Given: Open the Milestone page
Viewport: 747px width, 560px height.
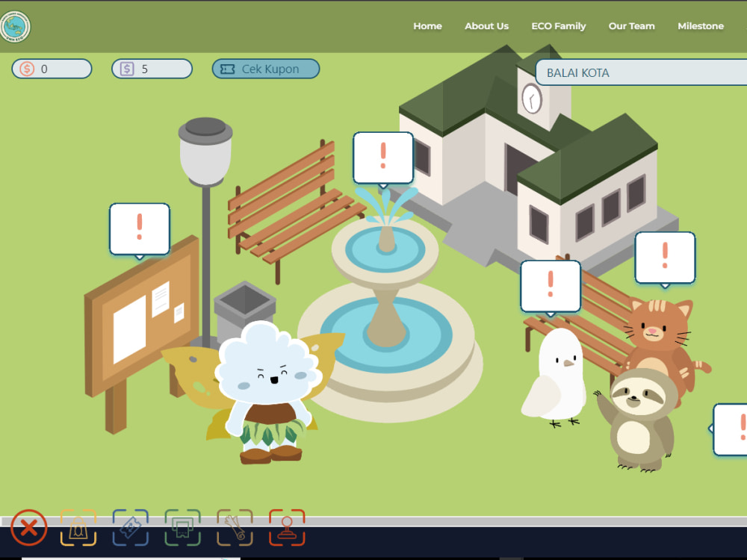Looking at the screenshot, I should click(x=701, y=26).
